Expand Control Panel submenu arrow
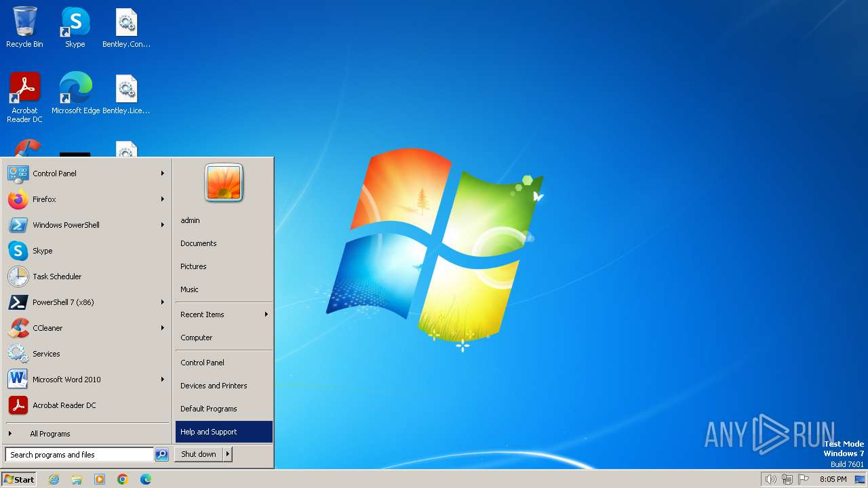Image resolution: width=868 pixels, height=488 pixels. [163, 174]
